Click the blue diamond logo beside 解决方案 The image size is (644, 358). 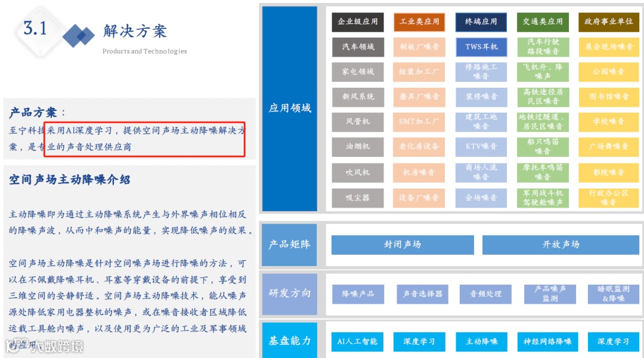click(80, 36)
